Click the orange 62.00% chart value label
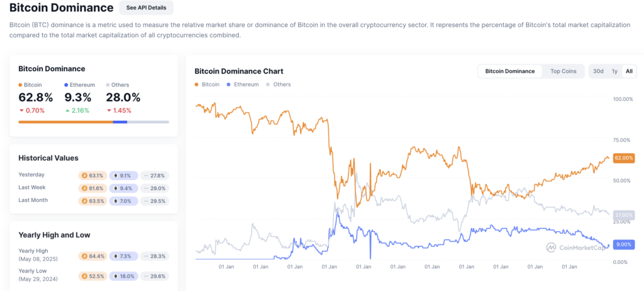Image resolution: width=644 pixels, height=291 pixels. pos(625,157)
